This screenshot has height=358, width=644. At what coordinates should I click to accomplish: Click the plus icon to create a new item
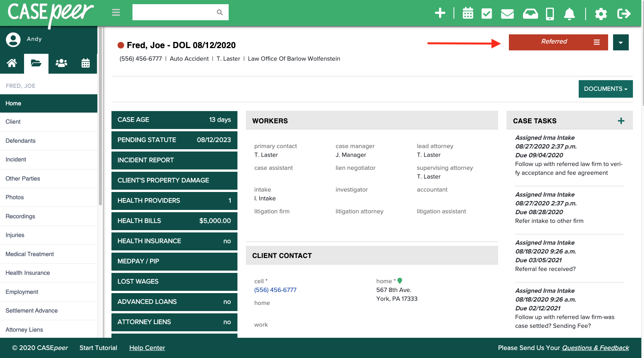click(440, 12)
